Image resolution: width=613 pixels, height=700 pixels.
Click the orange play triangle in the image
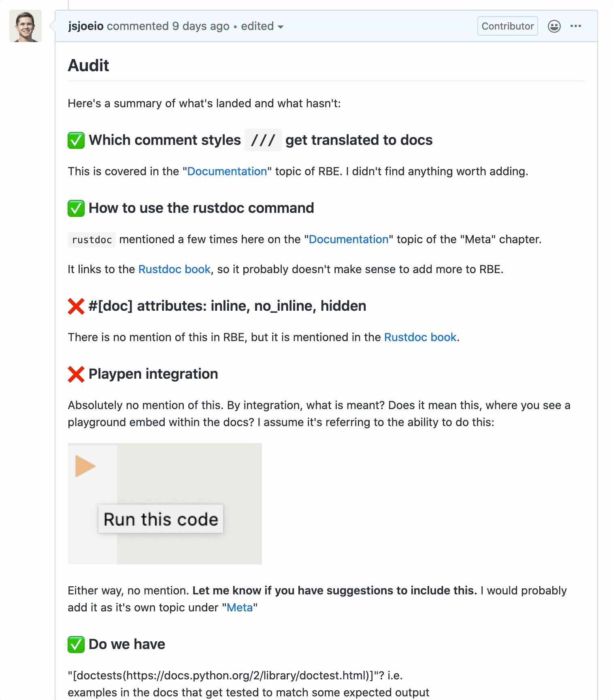[x=85, y=466]
